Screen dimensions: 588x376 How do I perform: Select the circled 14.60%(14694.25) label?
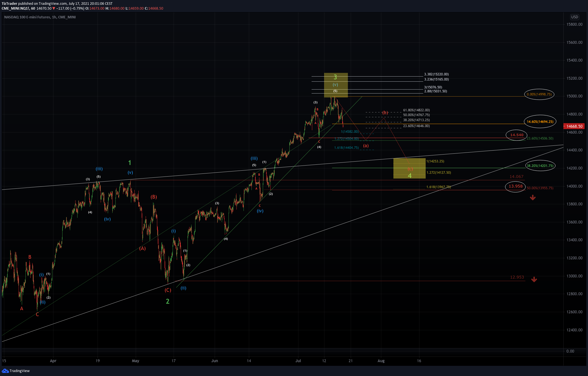point(540,122)
